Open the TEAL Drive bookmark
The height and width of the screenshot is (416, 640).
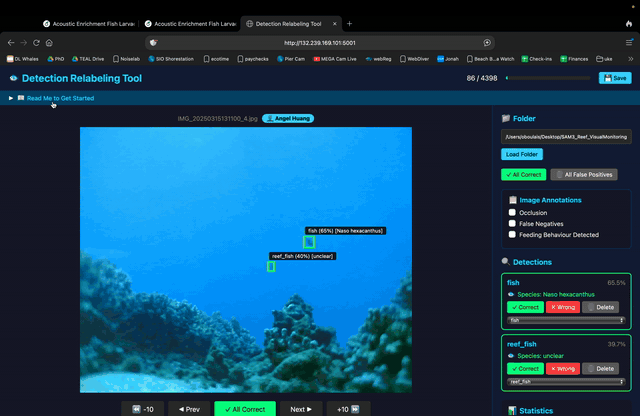point(88,59)
